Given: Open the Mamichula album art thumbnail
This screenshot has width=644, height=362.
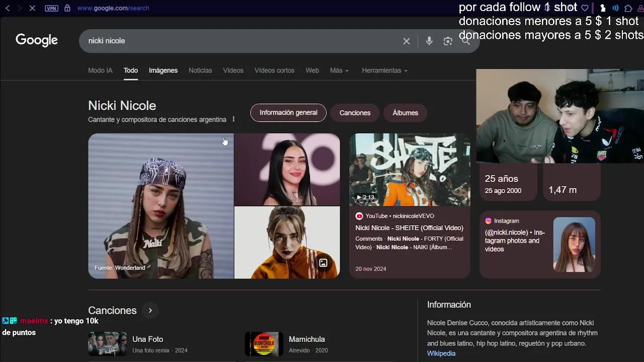Looking at the screenshot, I should [x=264, y=344].
